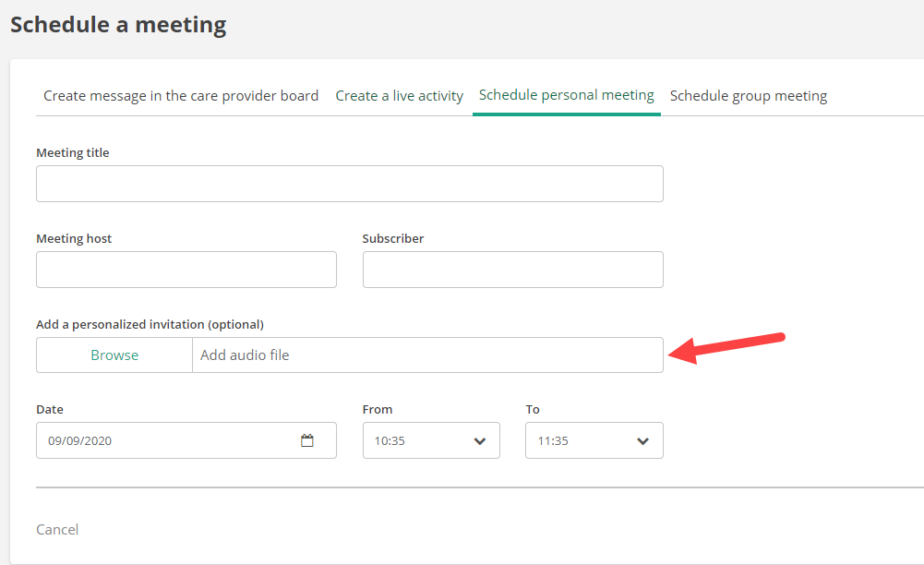
Task: Open the Create a live activity tab
Action: (x=399, y=96)
